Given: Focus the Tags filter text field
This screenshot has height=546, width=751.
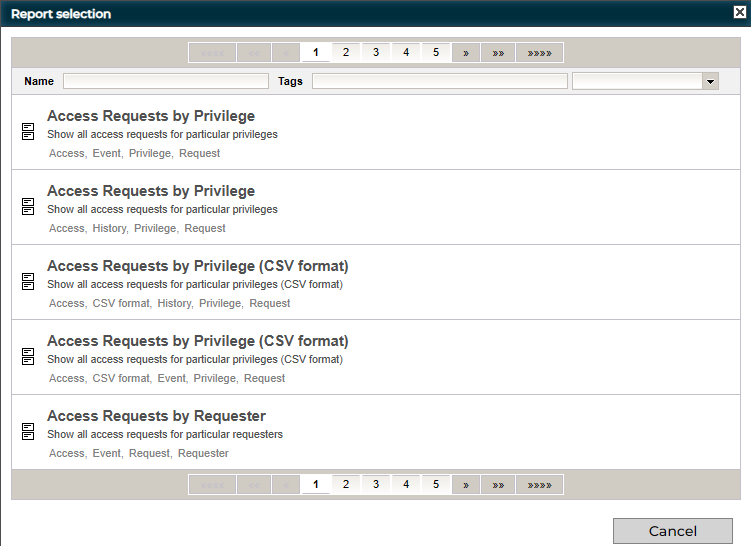Looking at the screenshot, I should (x=439, y=82).
